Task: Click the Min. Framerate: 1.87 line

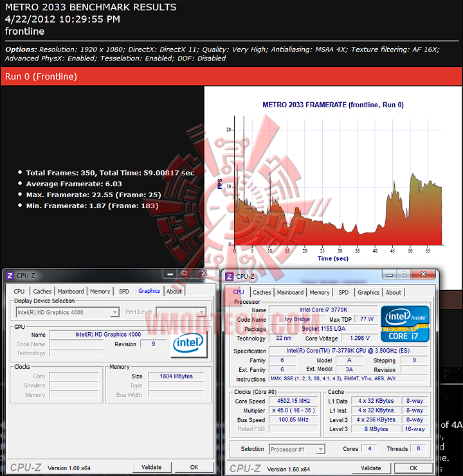Action: (93, 206)
